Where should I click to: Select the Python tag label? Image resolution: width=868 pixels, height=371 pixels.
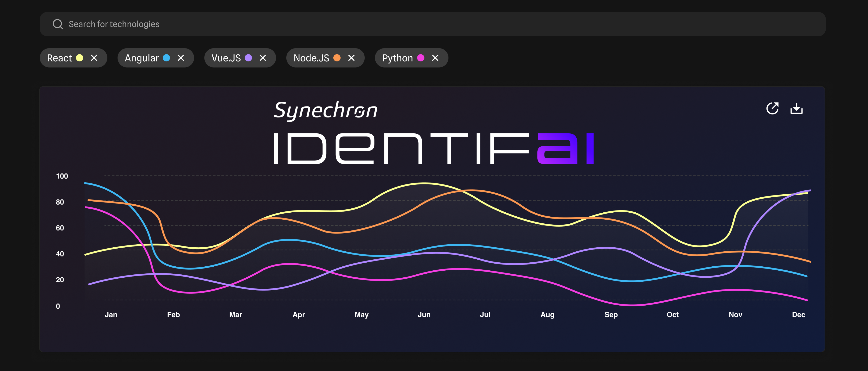coord(398,58)
